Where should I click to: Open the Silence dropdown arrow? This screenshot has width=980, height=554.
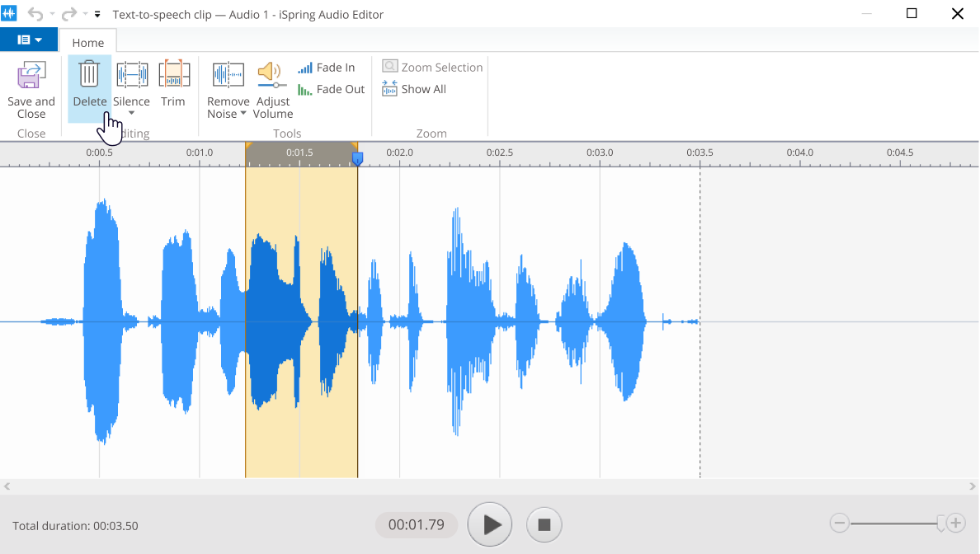click(x=131, y=111)
